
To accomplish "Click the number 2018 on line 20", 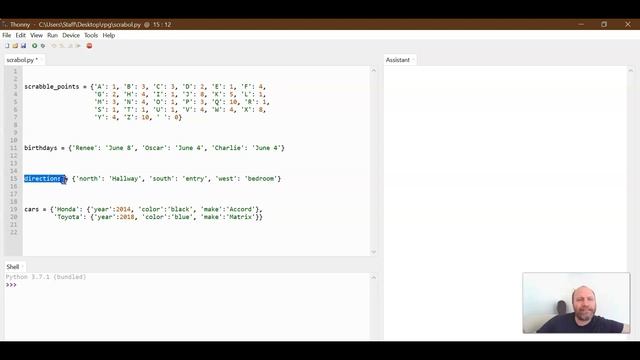I will (127, 217).
